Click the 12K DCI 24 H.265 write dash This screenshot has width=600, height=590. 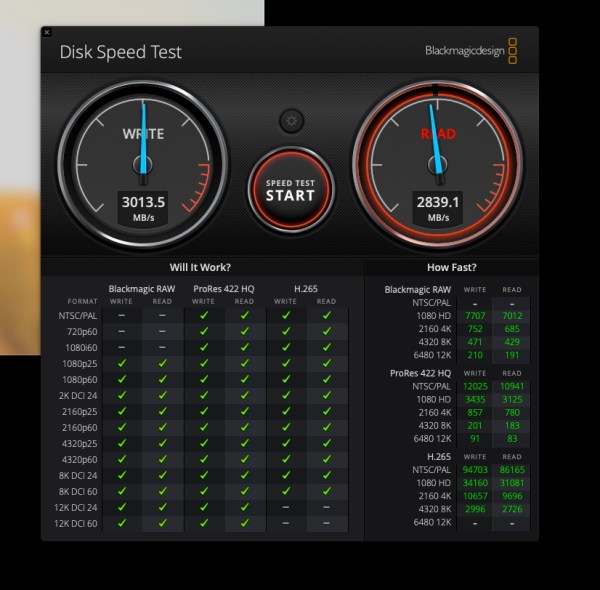pos(286,508)
